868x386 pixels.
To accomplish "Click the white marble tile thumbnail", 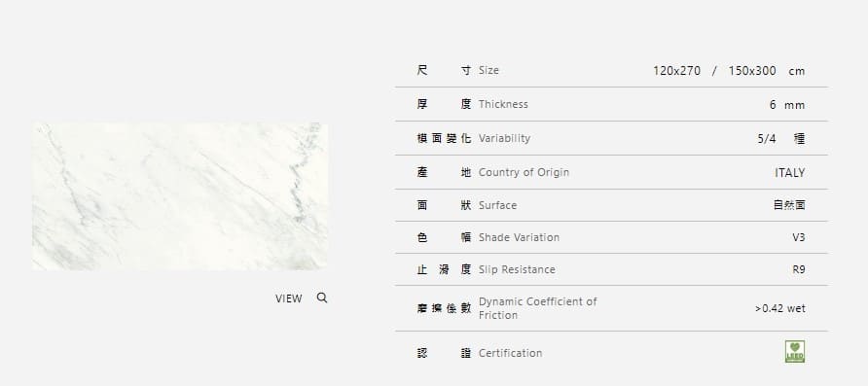I will 180,196.
